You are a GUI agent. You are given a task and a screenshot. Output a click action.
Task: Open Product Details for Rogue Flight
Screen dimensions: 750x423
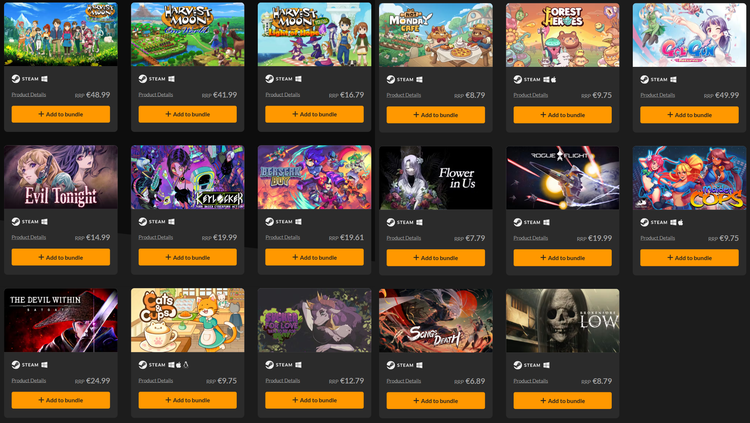[530, 238]
